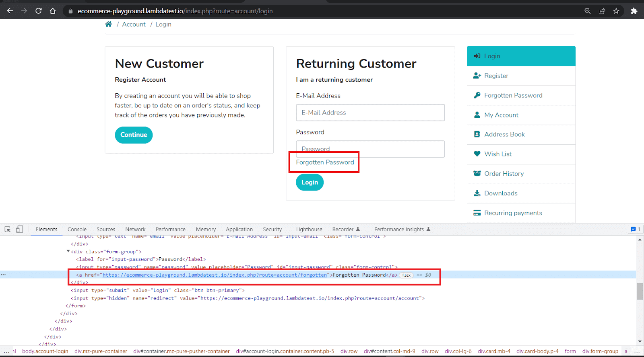Select the hidden redirect input DOM line
The image size is (644, 357).
click(x=248, y=298)
